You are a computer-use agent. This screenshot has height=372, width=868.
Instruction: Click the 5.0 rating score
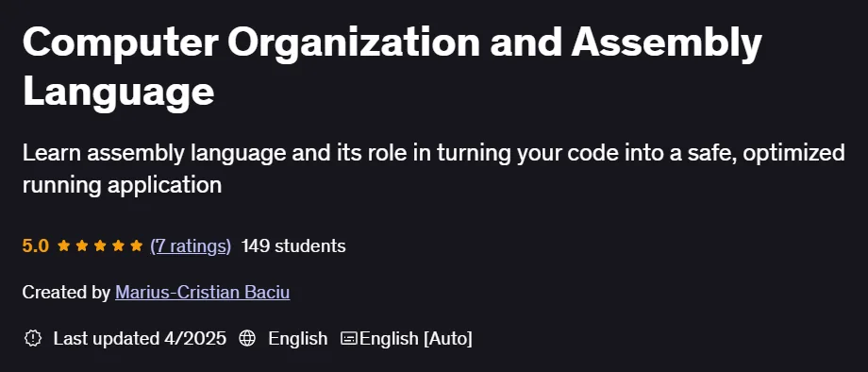(36, 245)
